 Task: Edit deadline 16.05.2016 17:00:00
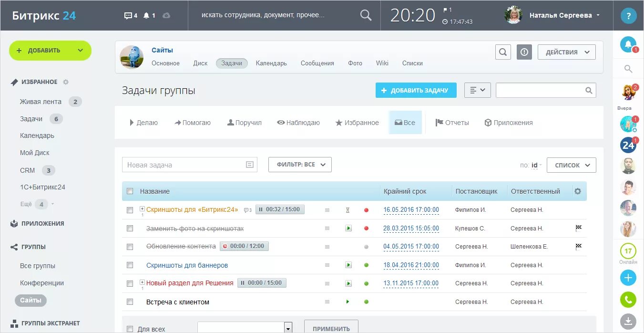point(411,210)
